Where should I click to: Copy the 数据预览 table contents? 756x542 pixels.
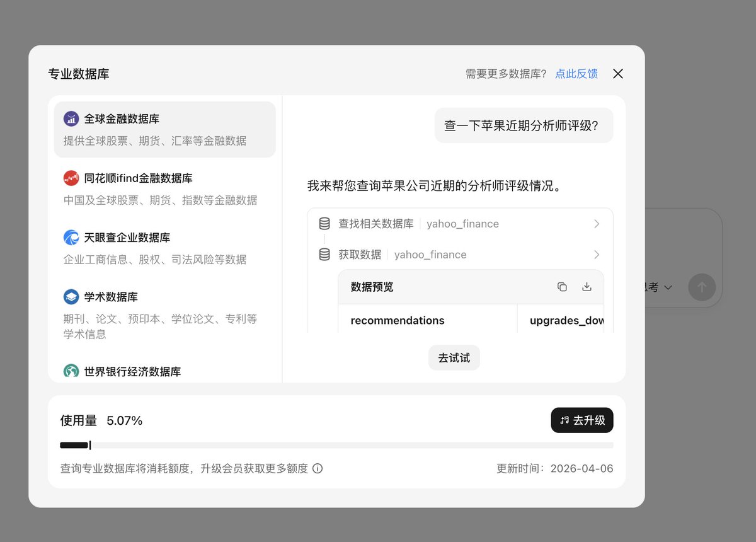[562, 287]
